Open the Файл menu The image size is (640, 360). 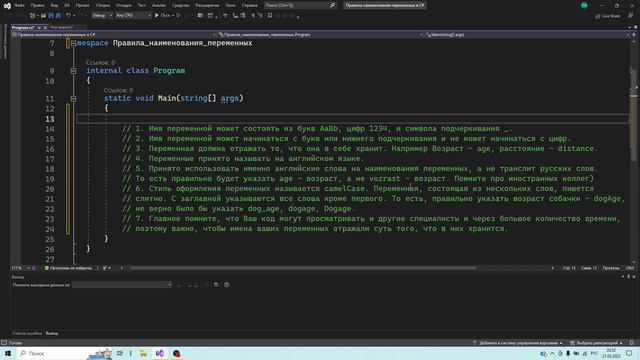click(x=19, y=5)
